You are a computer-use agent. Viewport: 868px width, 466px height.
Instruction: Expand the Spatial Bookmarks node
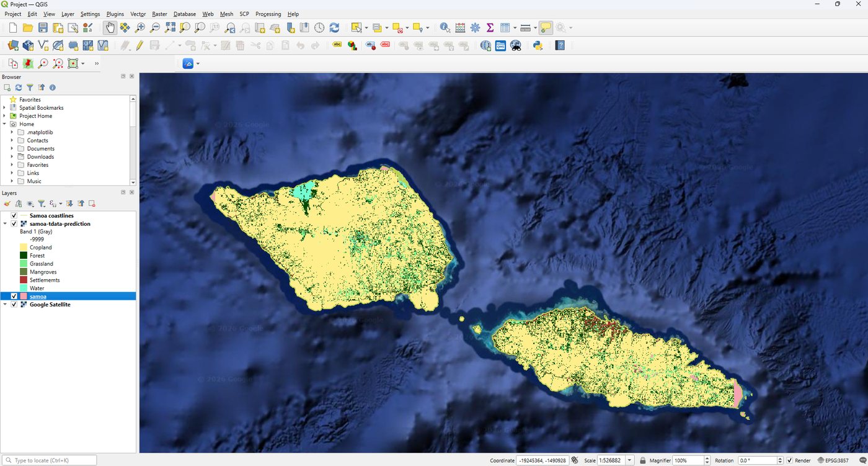pyautogui.click(x=5, y=108)
